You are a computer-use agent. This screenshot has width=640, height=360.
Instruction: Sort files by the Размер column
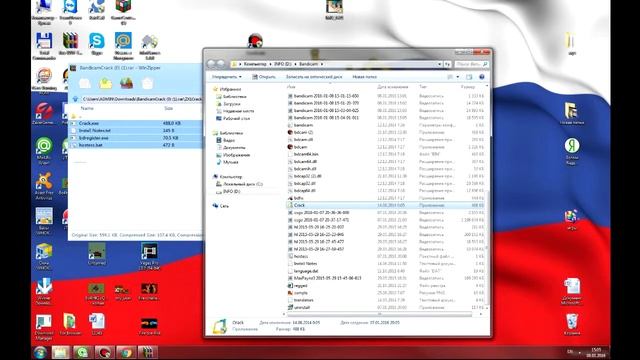[468, 87]
